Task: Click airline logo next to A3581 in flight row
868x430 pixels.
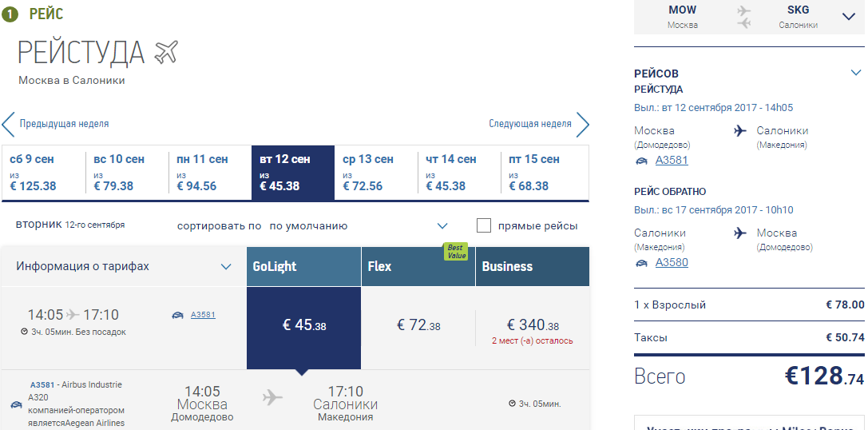Action: 178,315
